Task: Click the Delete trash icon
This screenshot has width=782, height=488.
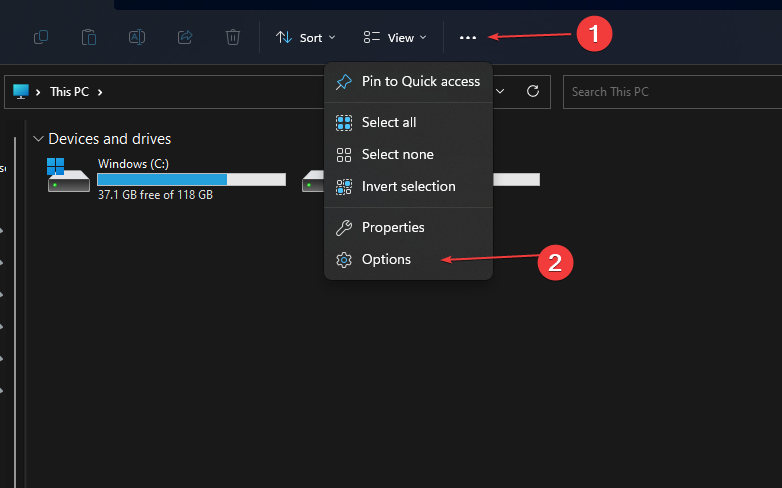Action: point(233,37)
